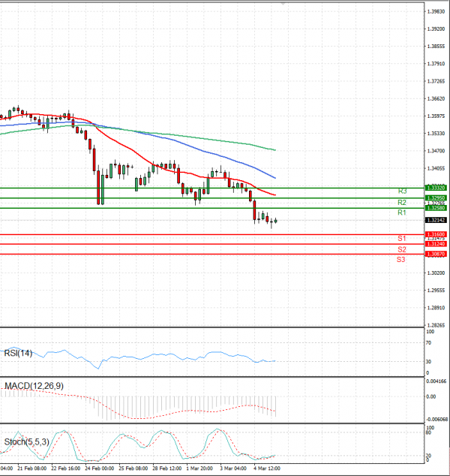Click the 1.28910 price axis value
The width and height of the screenshot is (450, 476).
(x=436, y=308)
